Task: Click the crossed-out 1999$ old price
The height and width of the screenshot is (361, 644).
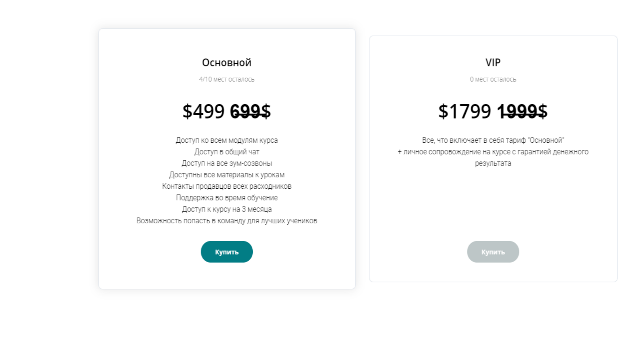Action: pyautogui.click(x=522, y=111)
